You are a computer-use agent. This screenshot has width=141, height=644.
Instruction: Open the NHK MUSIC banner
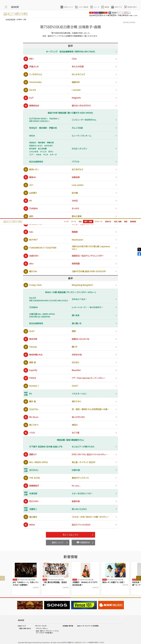111,605
